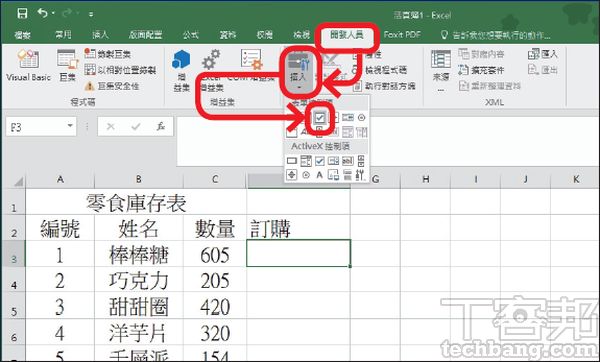Click 屬性 properties in controls group
The height and width of the screenshot is (362, 600).
(368, 55)
